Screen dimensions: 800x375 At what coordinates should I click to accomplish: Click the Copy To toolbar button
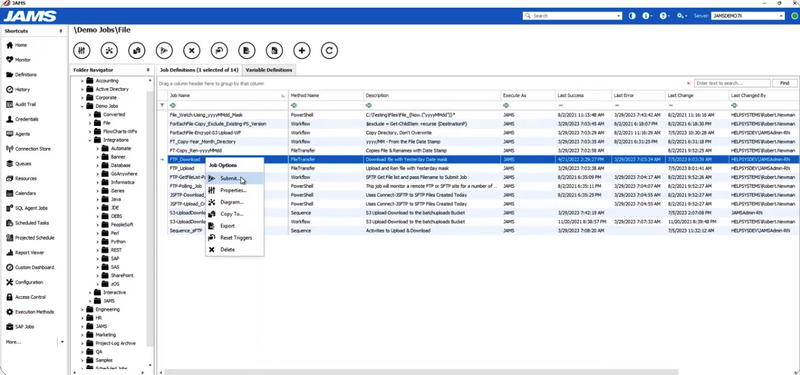coord(137,50)
